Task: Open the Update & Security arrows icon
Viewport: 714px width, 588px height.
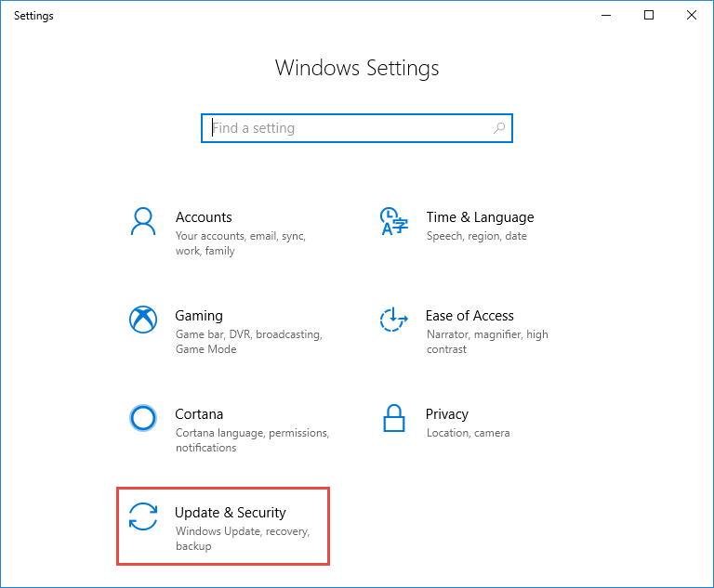Action: point(143,516)
